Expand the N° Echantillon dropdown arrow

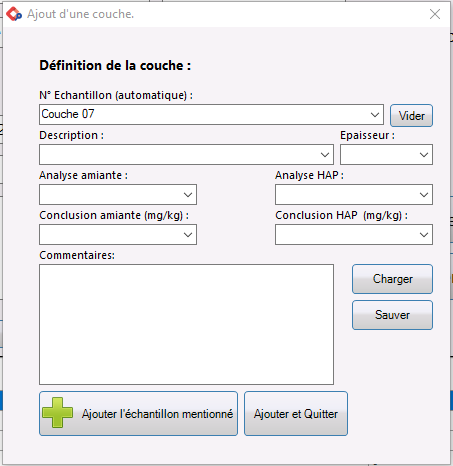click(375, 115)
